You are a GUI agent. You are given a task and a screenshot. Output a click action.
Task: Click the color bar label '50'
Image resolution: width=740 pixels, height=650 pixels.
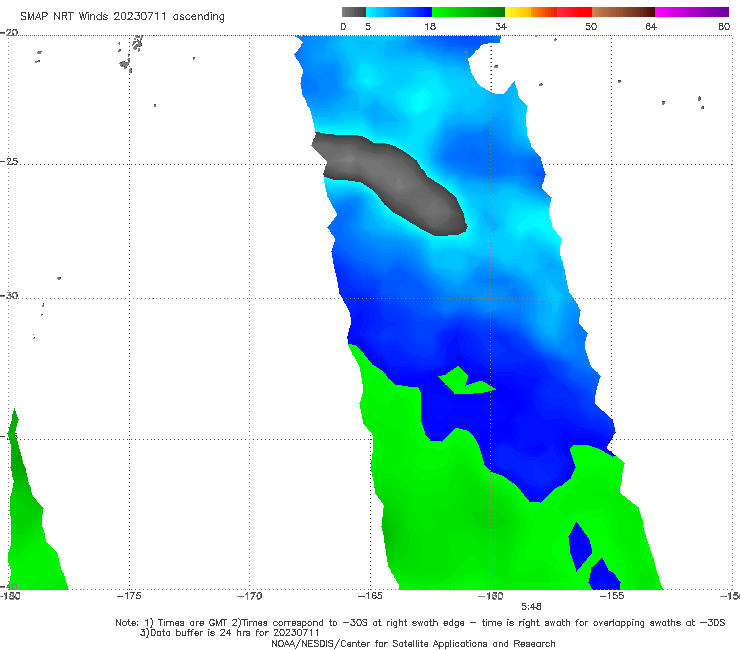coord(591,26)
